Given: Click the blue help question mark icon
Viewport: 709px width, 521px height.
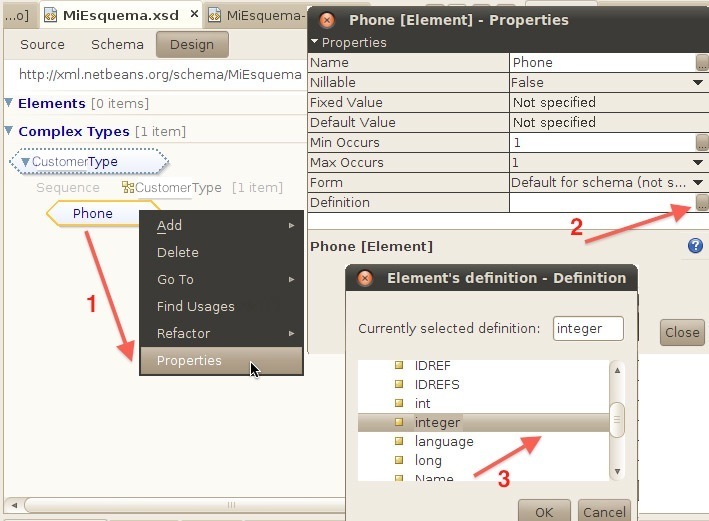Looking at the screenshot, I should (695, 246).
